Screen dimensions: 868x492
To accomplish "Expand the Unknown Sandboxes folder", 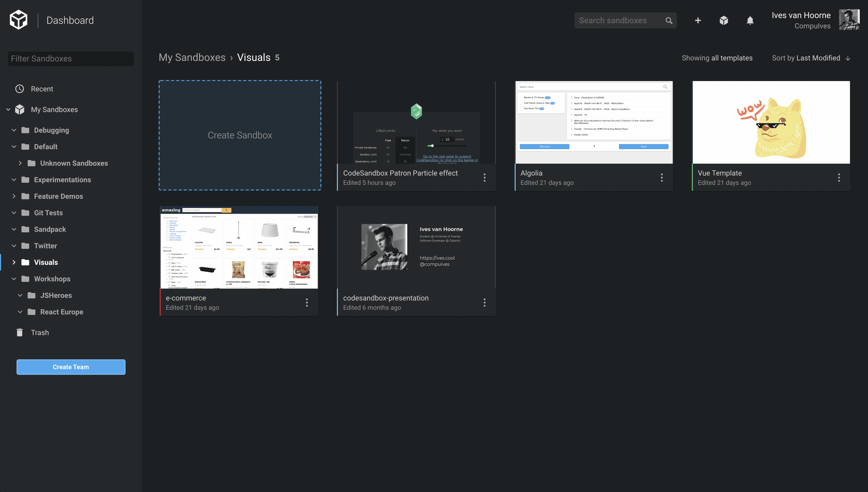I will tap(20, 163).
